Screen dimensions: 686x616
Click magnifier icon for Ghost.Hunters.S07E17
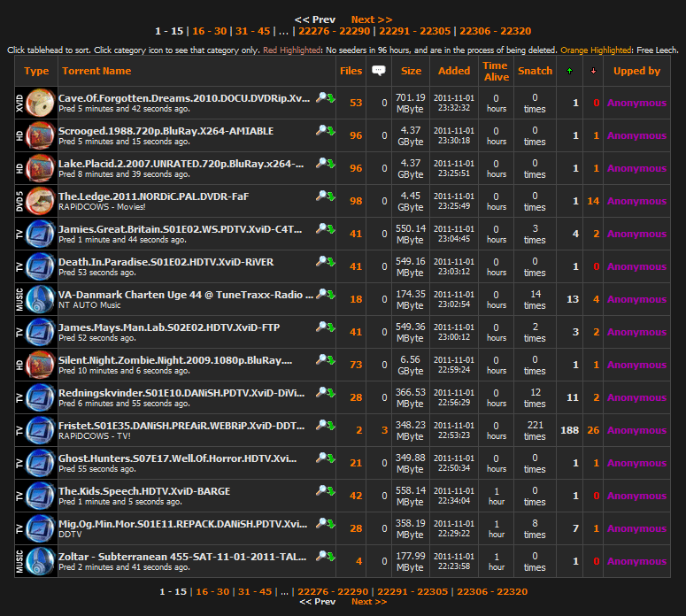321,458
